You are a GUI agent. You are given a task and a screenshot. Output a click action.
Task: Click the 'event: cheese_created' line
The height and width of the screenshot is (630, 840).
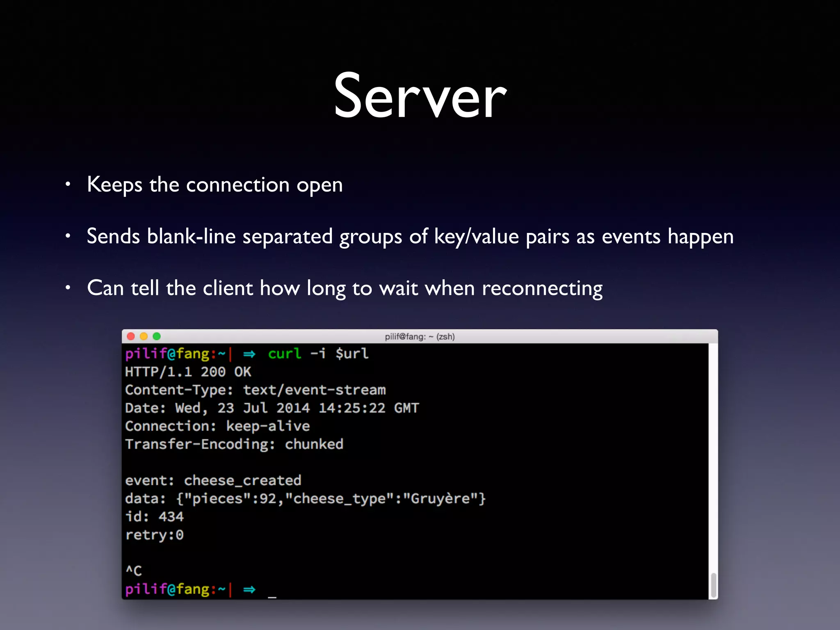(213, 480)
